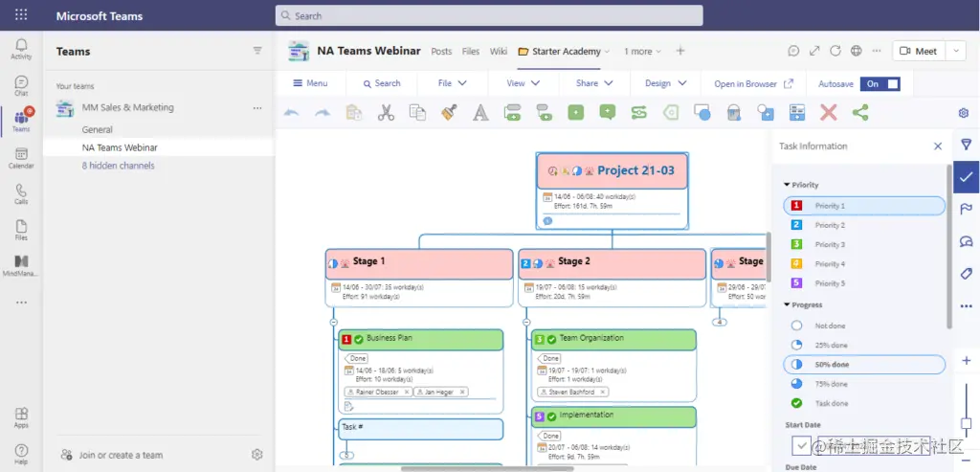The height and width of the screenshot is (472, 980).
Task: Select the Format Painter brush icon
Action: (x=449, y=113)
